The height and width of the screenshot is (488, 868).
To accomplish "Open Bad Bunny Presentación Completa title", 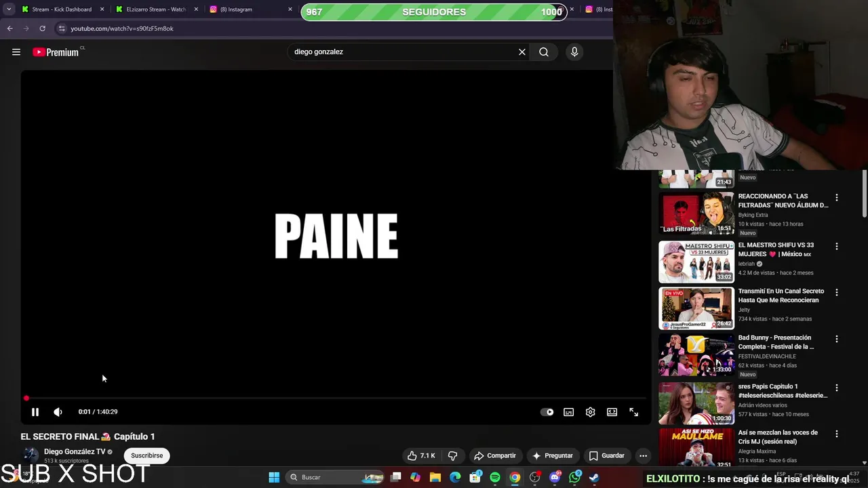I will coord(776,342).
